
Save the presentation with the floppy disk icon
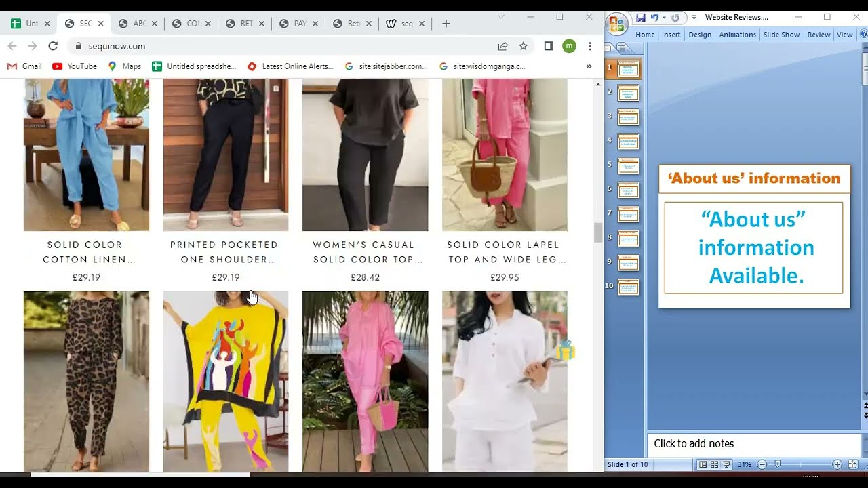click(641, 18)
